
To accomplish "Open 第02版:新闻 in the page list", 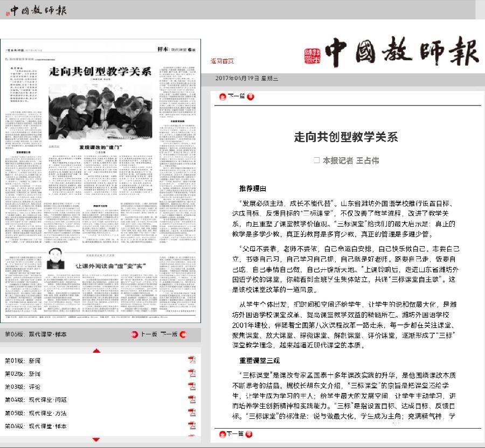I will [23, 374].
